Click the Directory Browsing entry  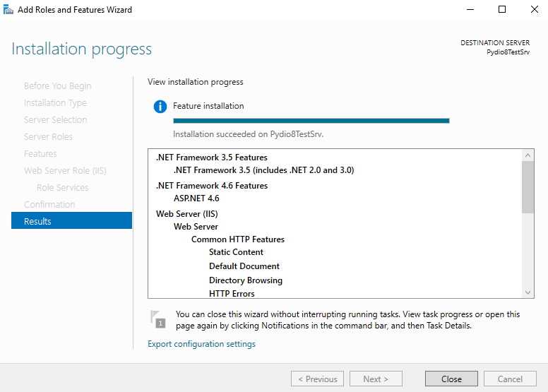pos(245,280)
